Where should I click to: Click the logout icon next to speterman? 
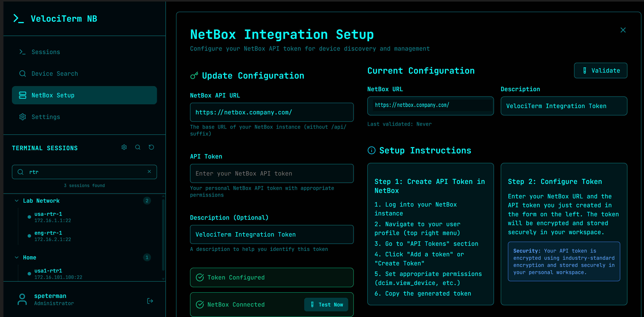pos(150,301)
